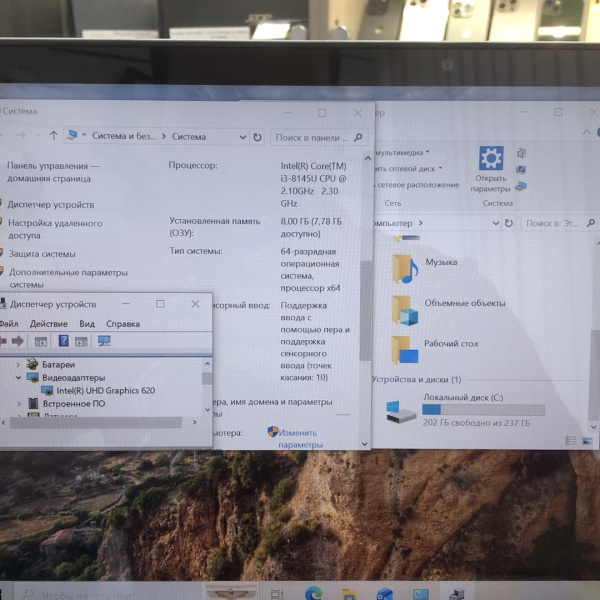
Task: Click the Поиск в панели search field
Action: (319, 137)
